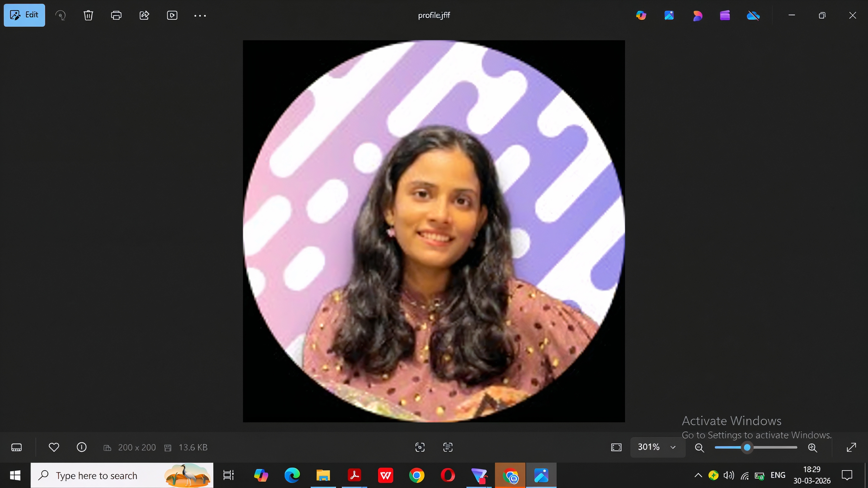Click the zoom slider track

coord(756,448)
